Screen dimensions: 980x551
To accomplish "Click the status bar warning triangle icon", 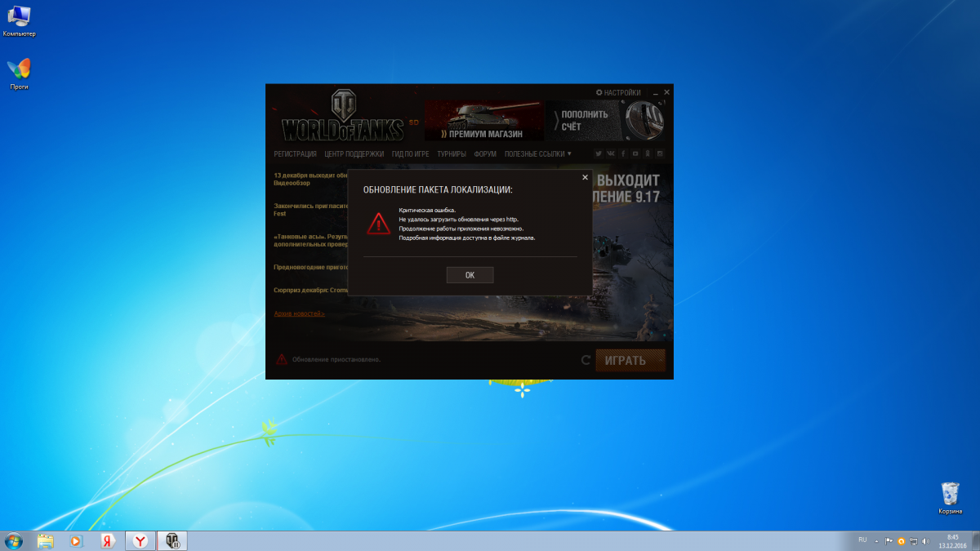I will coord(281,359).
